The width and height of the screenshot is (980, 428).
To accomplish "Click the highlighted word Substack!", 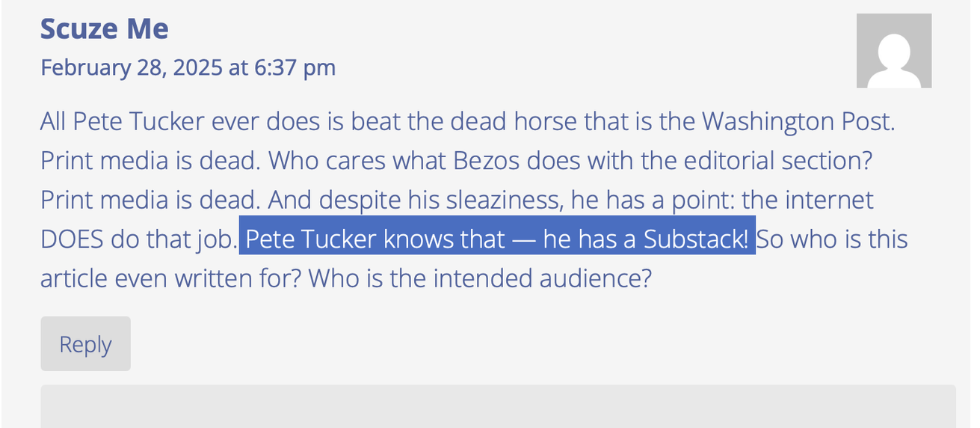I will point(696,239).
